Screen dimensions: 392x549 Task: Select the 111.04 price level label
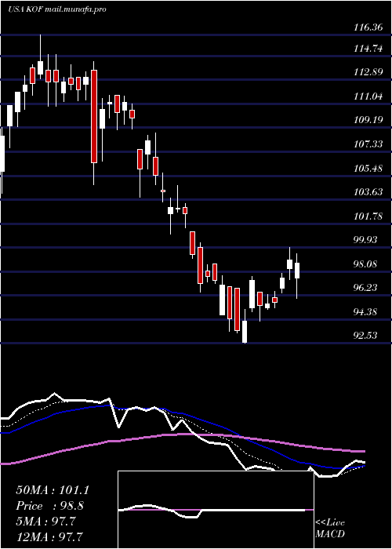[368, 96]
